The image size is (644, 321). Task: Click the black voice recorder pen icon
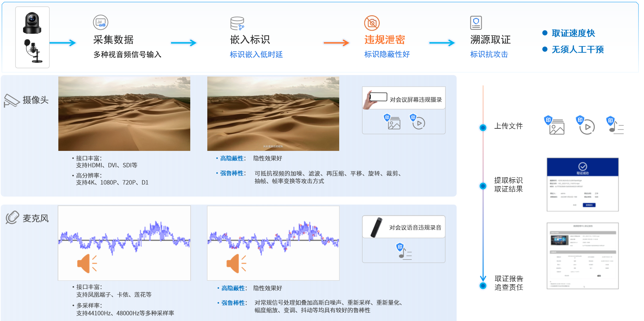[376, 227]
